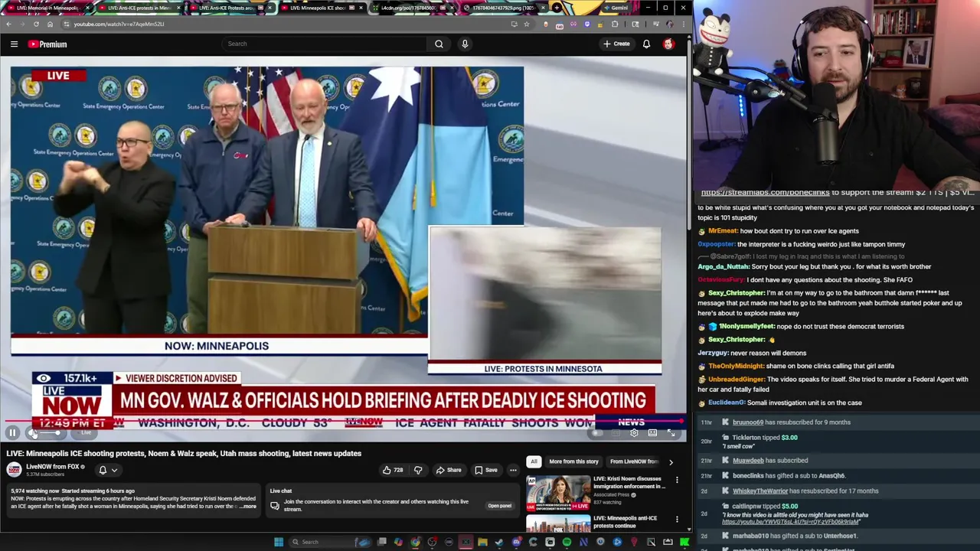
Task: Open the Windows Start menu
Action: point(279,542)
